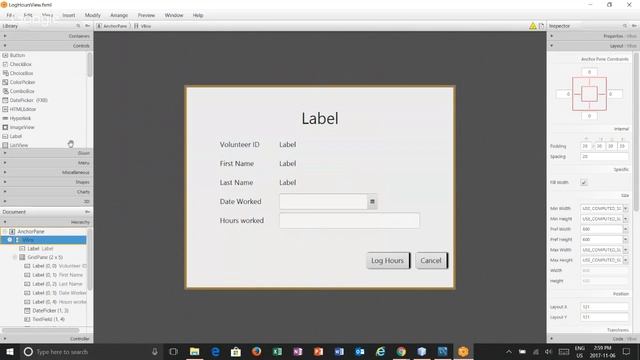Open the Library panel options menu
This screenshot has width=640, height=360.
(x=87, y=26)
